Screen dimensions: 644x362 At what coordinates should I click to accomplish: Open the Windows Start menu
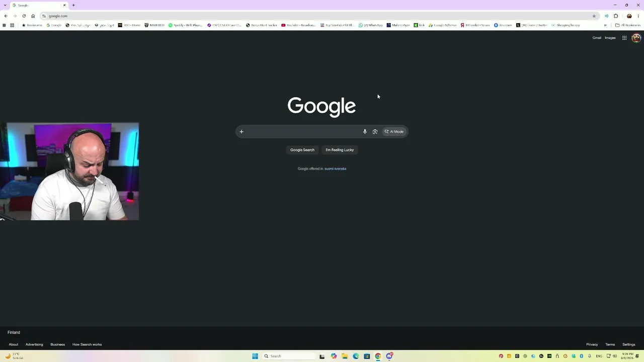tap(255, 356)
